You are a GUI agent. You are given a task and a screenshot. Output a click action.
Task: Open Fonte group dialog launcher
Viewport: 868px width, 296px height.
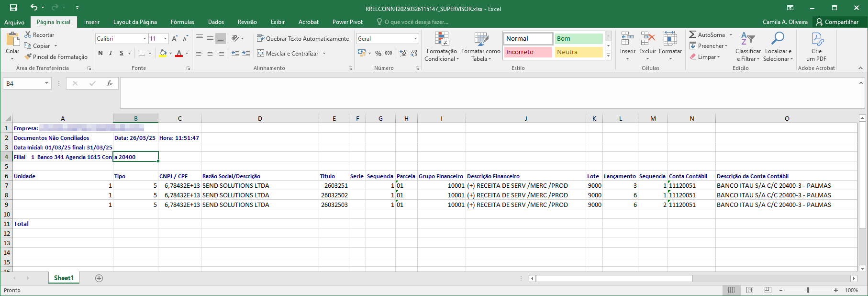[188, 68]
